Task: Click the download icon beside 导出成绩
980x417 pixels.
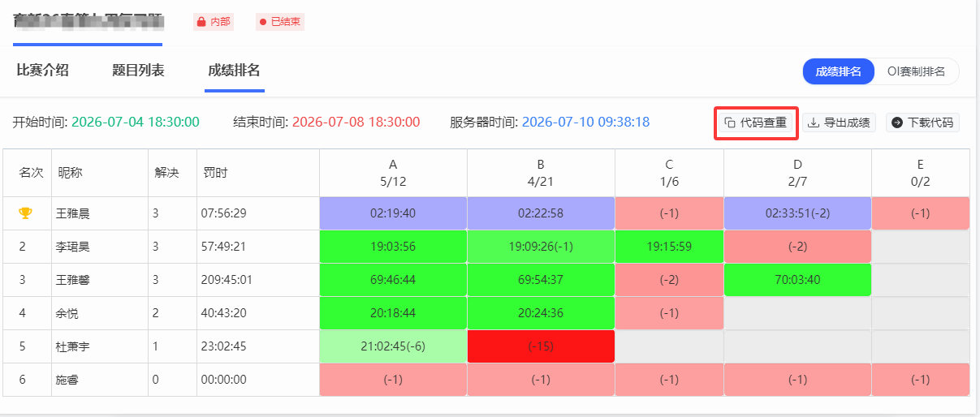Action: pos(814,123)
